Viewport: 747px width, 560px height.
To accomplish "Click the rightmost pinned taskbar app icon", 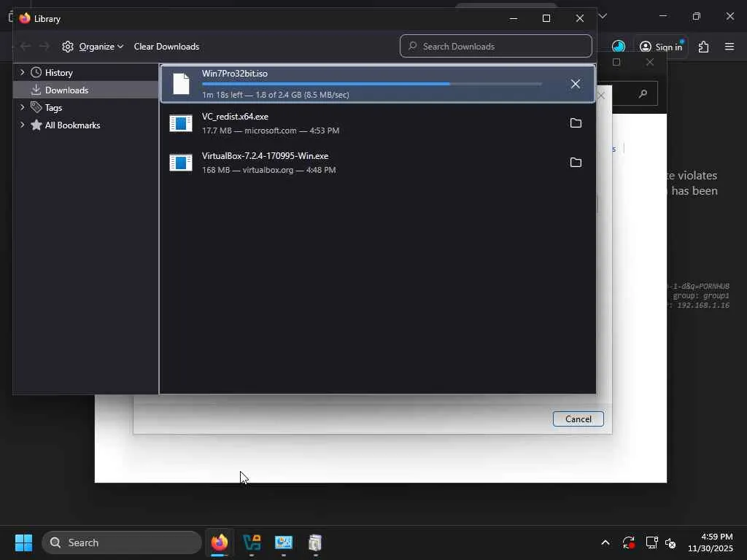I will click(x=315, y=542).
